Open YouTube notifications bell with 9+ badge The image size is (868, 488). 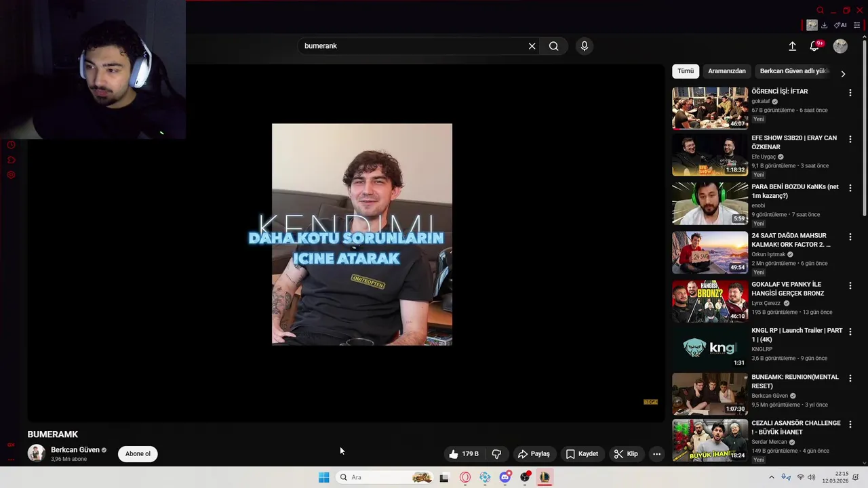pos(814,46)
